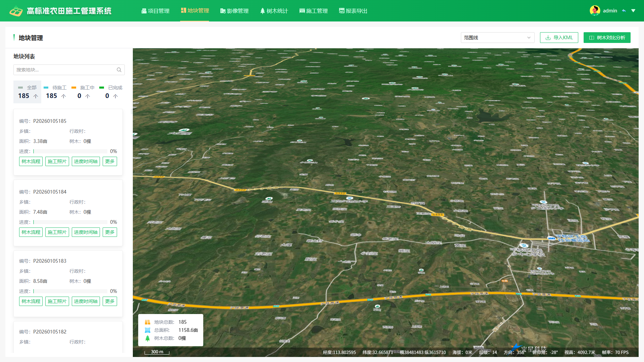Image resolution: width=644 pixels, height=362 pixels.
Task: Click the 视高 4092.7米 readout
Action: click(x=580, y=352)
